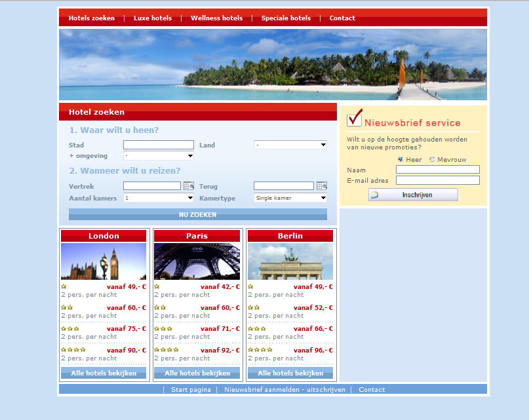The image size is (529, 420).
Task: Click London four-star rating icons
Action: pyautogui.click(x=73, y=350)
